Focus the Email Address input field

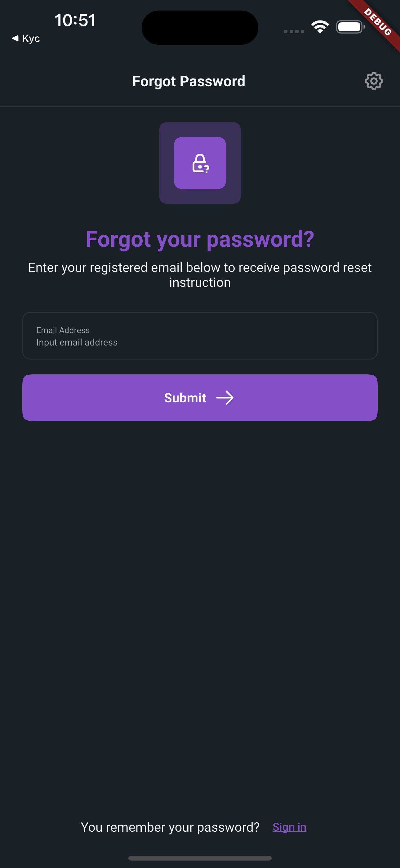coord(200,336)
